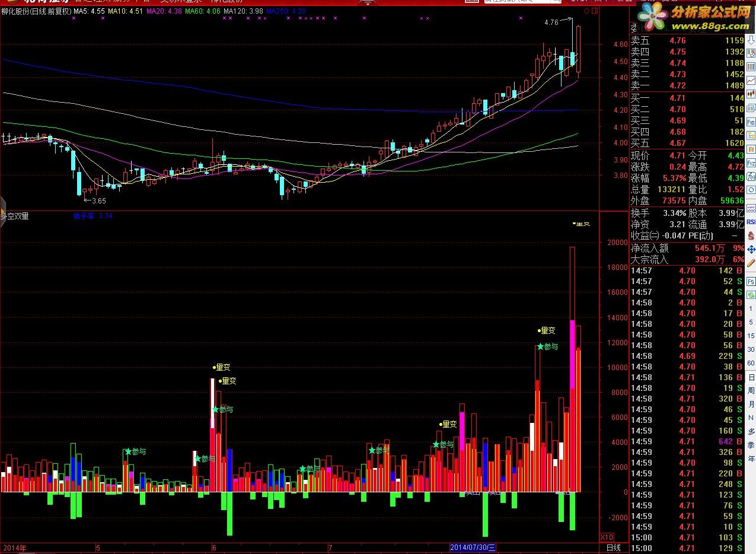Click the X10 scale button
756x554 pixels.
(607, 536)
